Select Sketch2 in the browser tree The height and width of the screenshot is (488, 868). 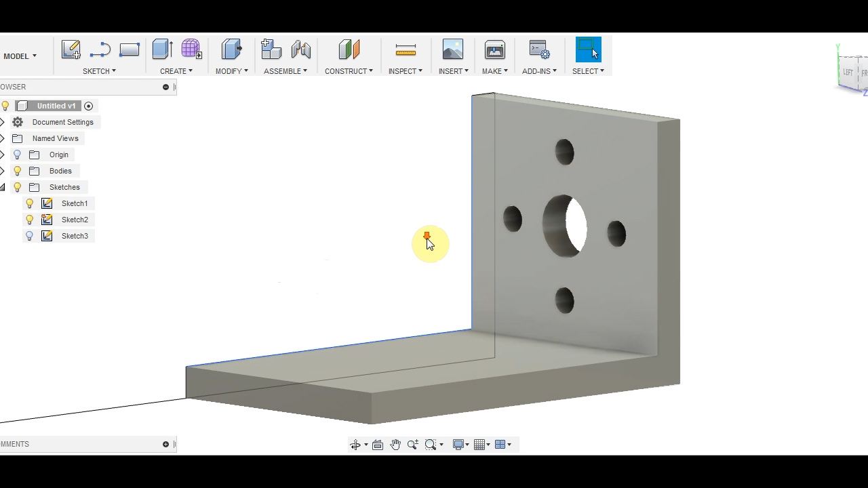point(75,220)
